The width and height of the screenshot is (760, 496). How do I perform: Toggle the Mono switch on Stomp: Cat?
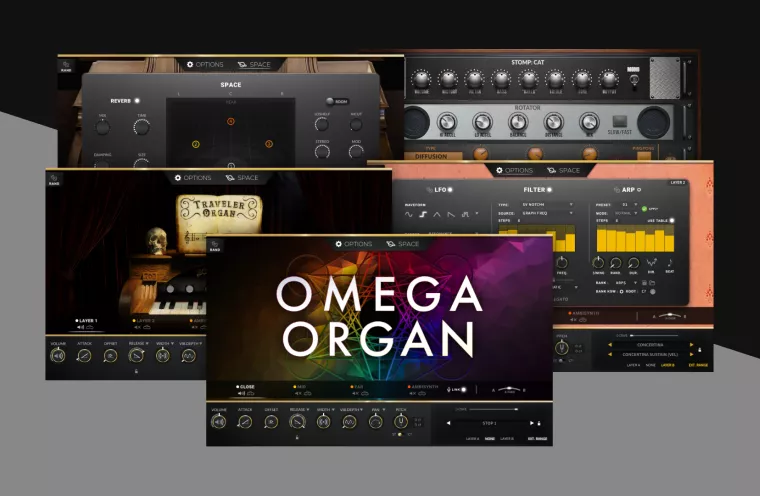tap(633, 80)
